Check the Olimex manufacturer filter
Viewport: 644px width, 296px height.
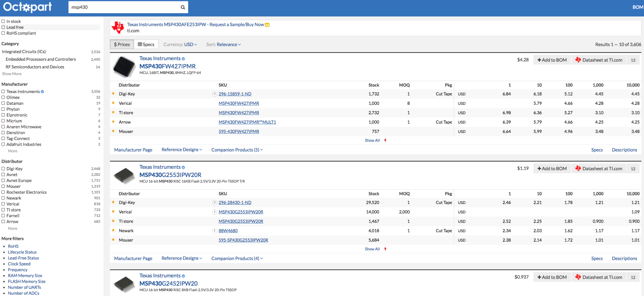[x=3, y=97]
